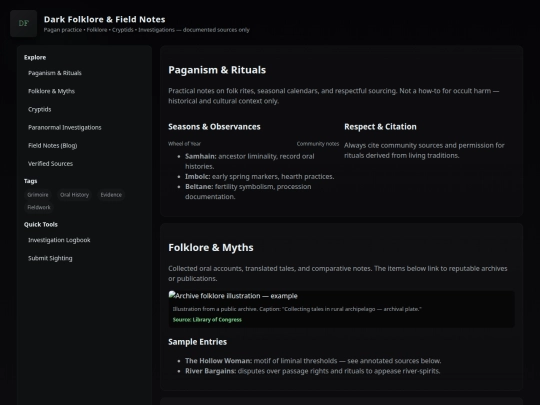Click the illustration caption text
This screenshot has width=540, height=405.
tap(297, 309)
